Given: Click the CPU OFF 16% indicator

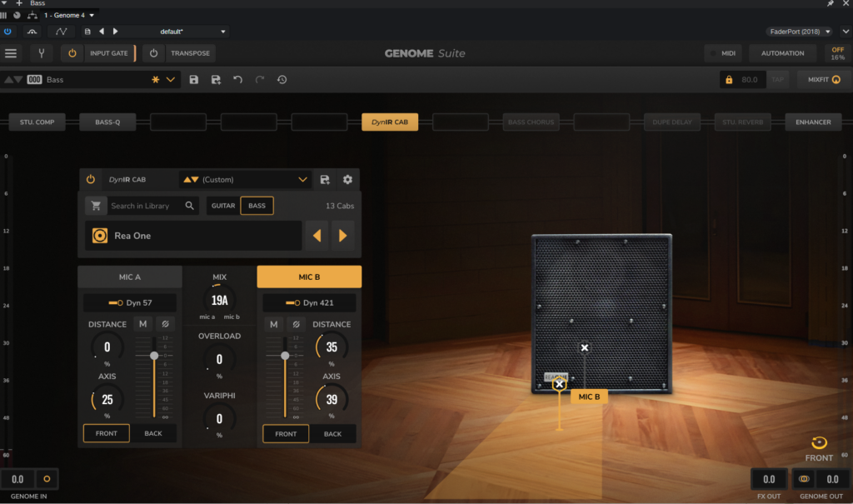Looking at the screenshot, I should [x=838, y=53].
